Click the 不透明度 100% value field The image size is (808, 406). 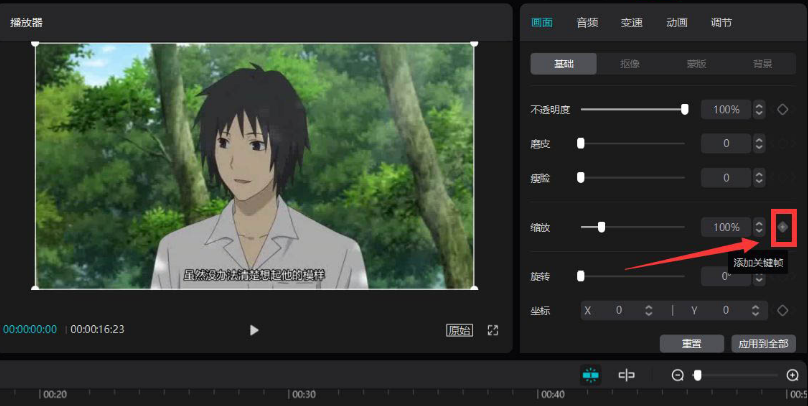click(726, 109)
